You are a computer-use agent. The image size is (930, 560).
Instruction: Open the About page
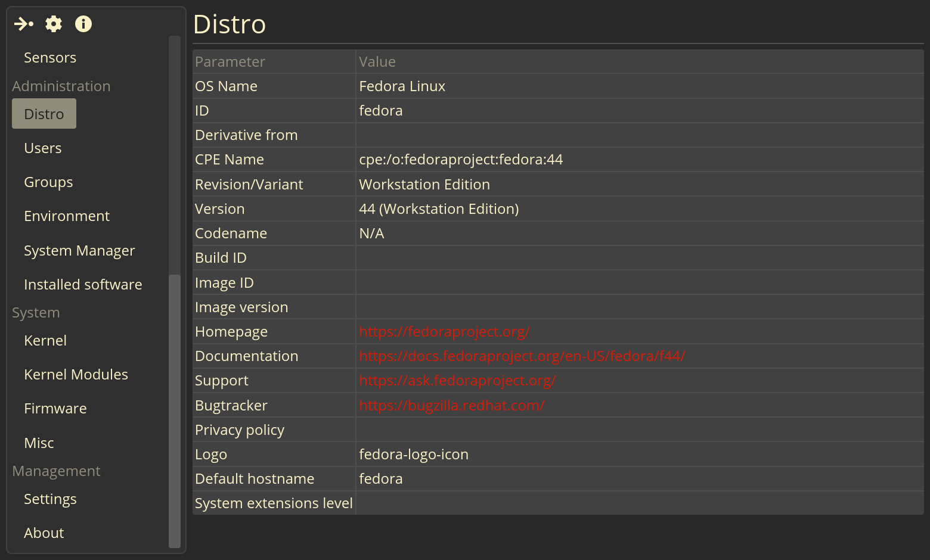coord(44,533)
